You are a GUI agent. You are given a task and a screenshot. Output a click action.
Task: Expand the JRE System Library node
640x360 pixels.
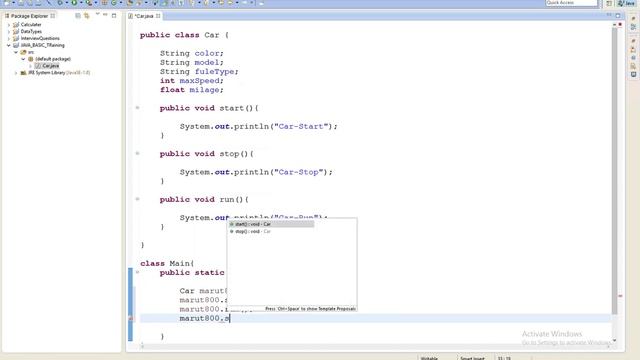16,73
